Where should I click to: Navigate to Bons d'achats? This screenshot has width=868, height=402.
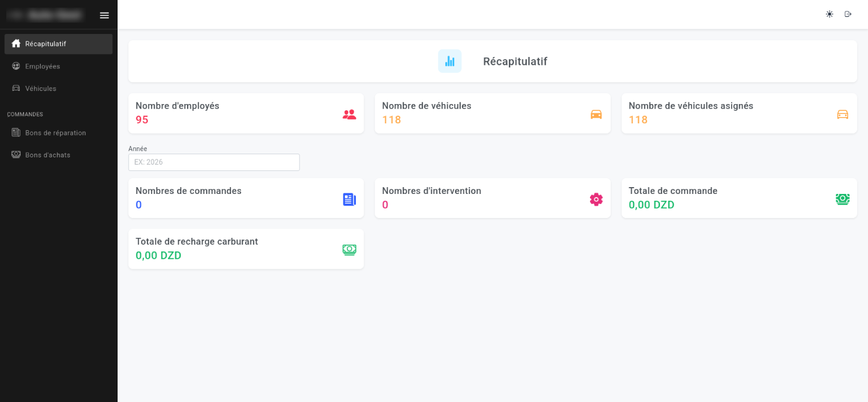coord(48,155)
